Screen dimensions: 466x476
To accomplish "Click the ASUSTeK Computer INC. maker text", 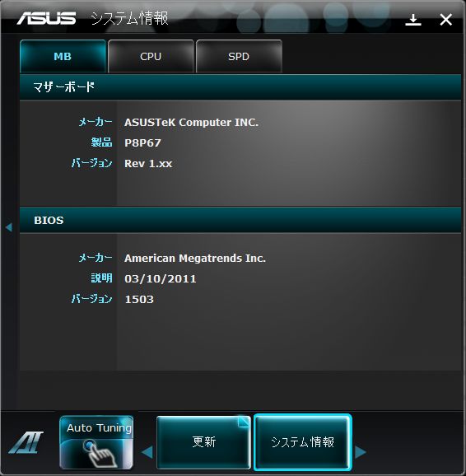I will point(191,123).
